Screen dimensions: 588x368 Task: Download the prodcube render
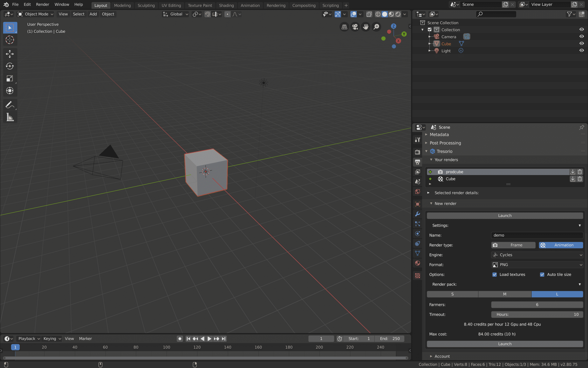point(573,172)
